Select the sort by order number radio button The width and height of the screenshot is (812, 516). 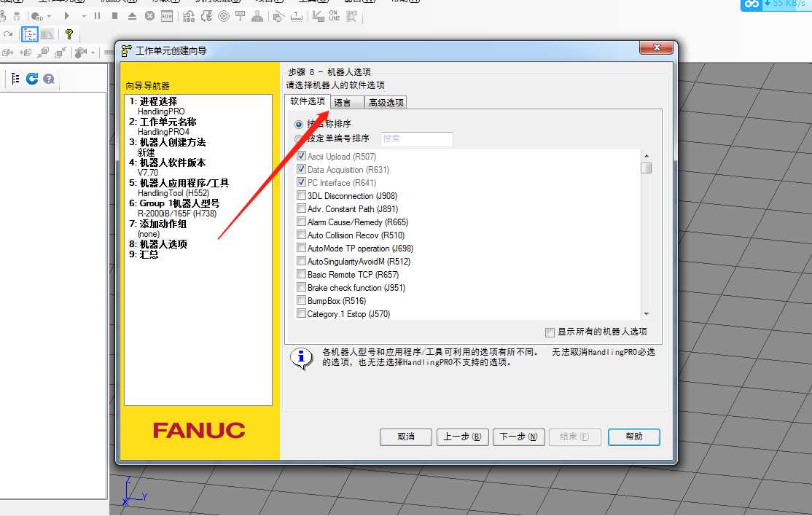point(299,138)
